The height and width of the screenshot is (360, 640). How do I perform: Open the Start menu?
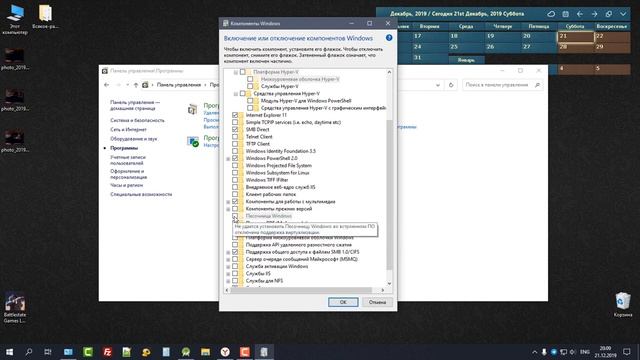tap(9, 352)
